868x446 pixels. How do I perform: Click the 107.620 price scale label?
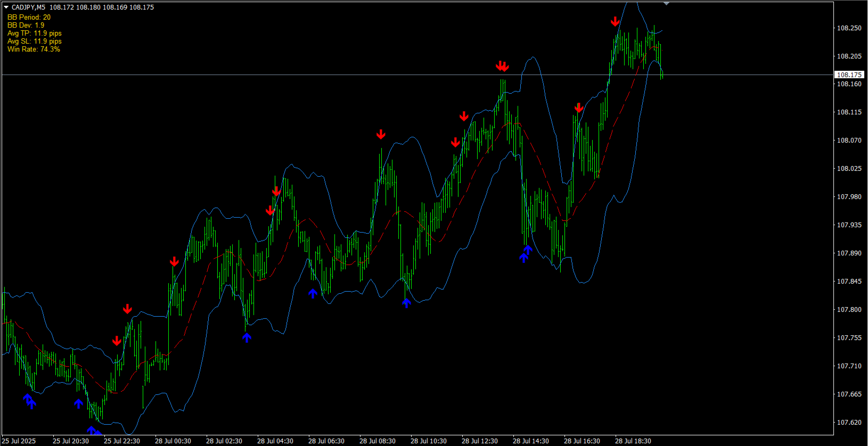849,423
